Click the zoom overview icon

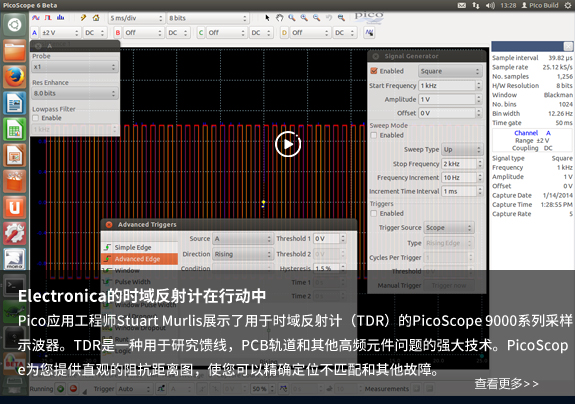tap(341, 18)
